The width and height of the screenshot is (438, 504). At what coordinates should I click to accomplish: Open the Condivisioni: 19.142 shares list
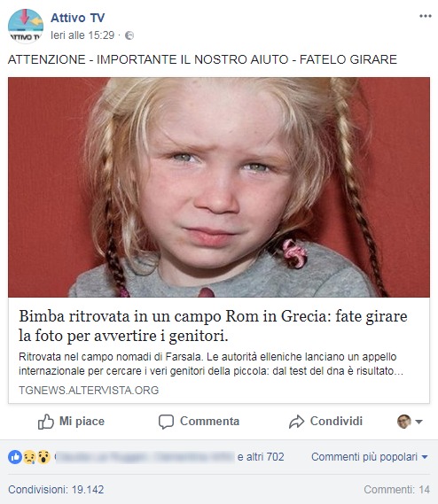point(56,490)
